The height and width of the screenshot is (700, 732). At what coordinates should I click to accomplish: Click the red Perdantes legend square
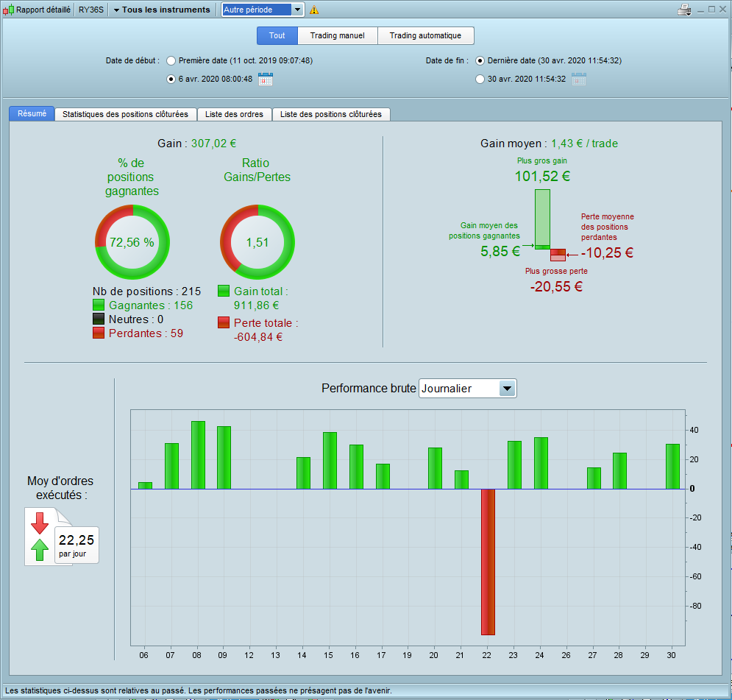click(x=99, y=333)
